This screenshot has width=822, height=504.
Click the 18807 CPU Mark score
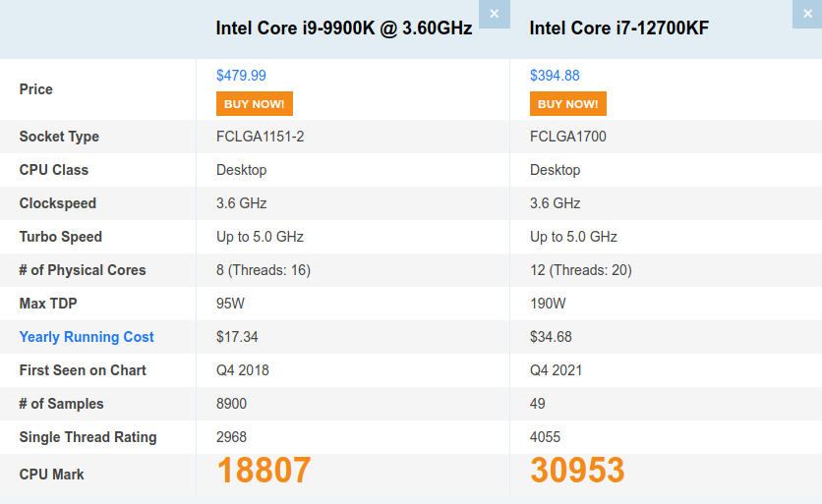tap(264, 471)
